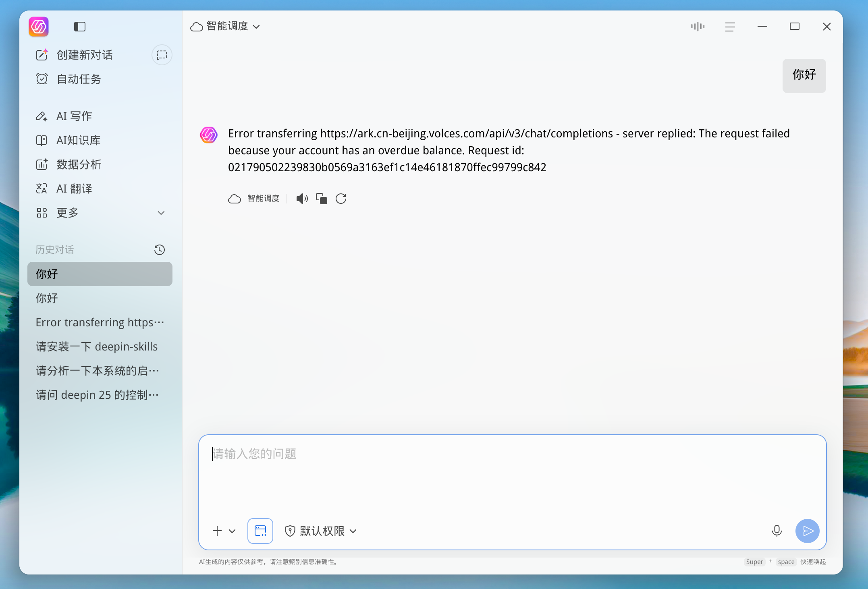Click the app logo in the sidebar
This screenshot has height=589, width=868.
39,27
